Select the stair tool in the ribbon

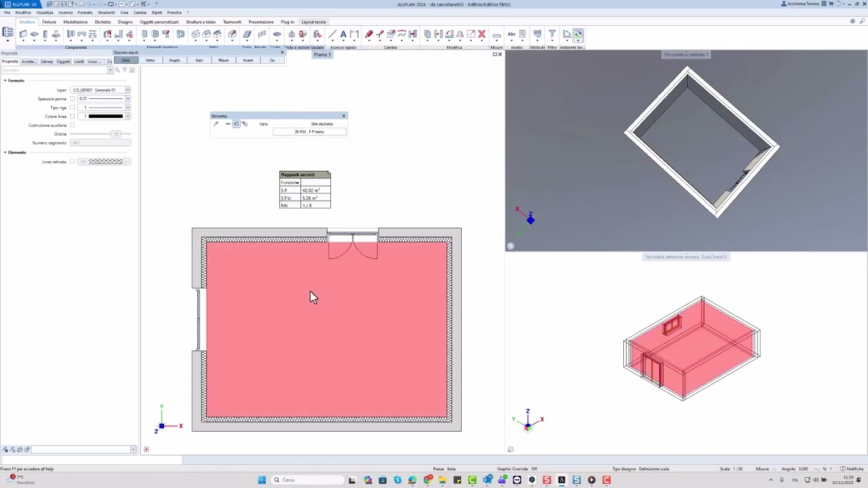tap(247, 34)
